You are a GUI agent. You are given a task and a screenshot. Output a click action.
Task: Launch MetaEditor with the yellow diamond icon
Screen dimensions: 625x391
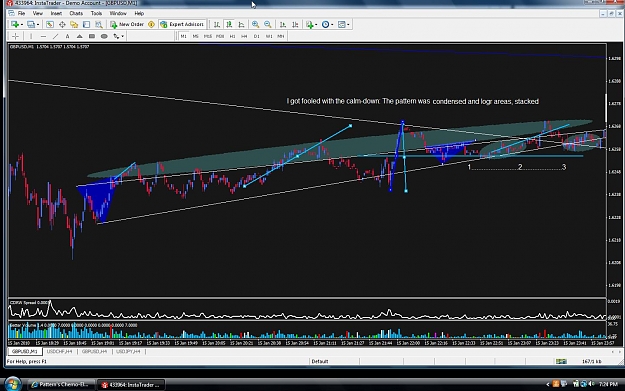coord(151,24)
